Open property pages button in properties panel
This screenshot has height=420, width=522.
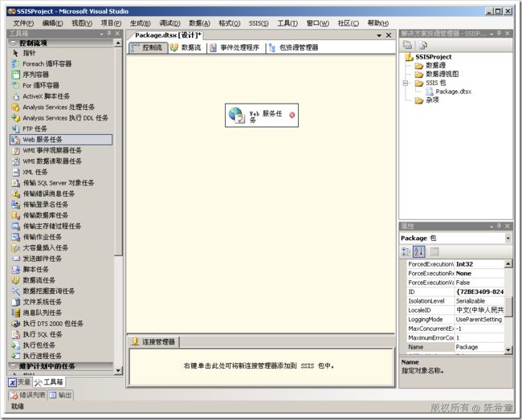pos(434,251)
